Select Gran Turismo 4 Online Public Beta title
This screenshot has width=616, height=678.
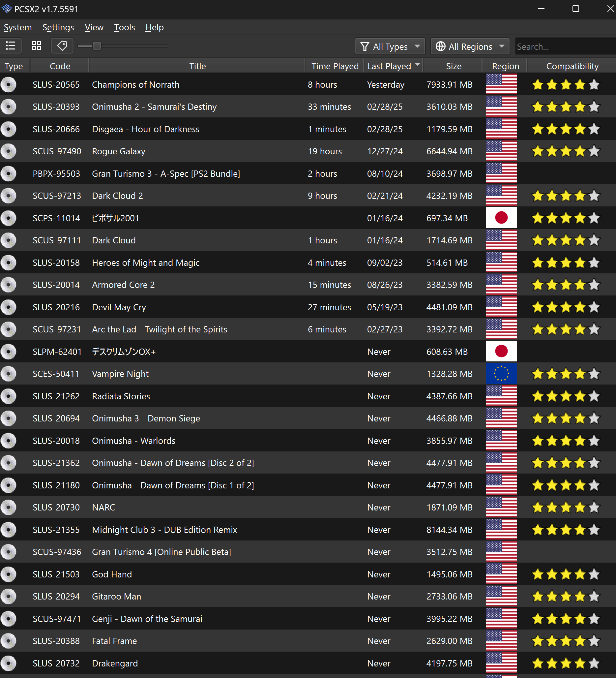(x=161, y=552)
